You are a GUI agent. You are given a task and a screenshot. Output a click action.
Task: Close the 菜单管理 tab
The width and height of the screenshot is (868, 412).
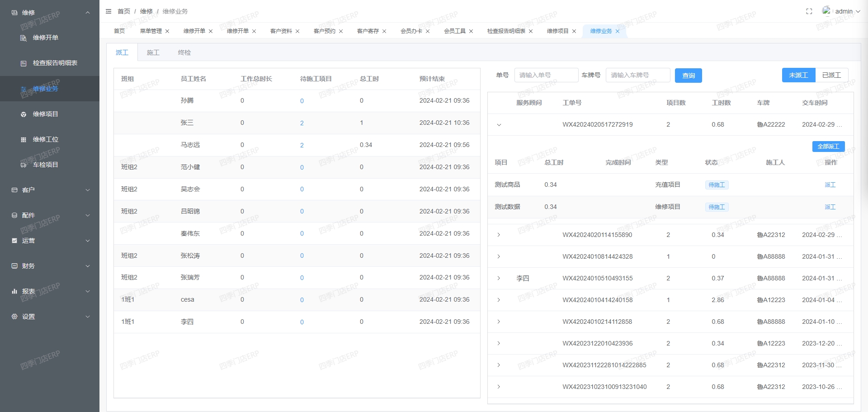(167, 31)
